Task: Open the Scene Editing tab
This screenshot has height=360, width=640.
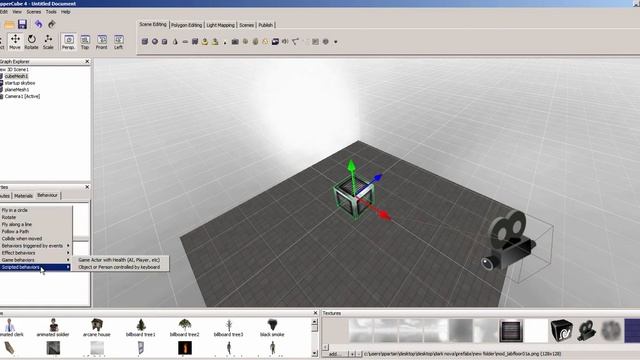Action: click(153, 24)
